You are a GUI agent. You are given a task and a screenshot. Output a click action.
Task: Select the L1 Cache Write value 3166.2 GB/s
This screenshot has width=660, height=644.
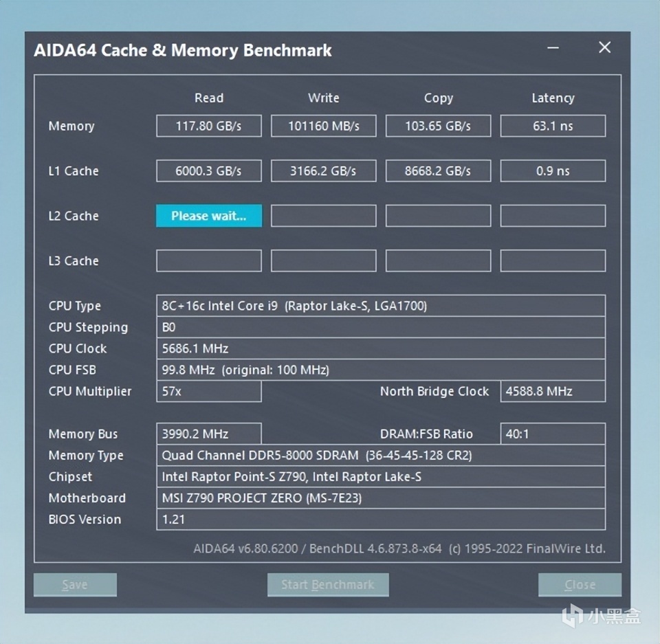pyautogui.click(x=323, y=171)
